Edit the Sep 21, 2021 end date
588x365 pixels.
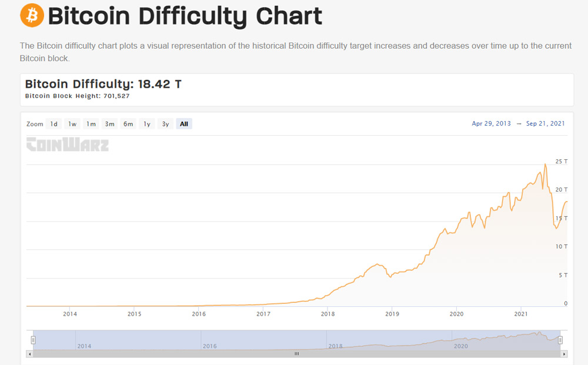coord(546,123)
